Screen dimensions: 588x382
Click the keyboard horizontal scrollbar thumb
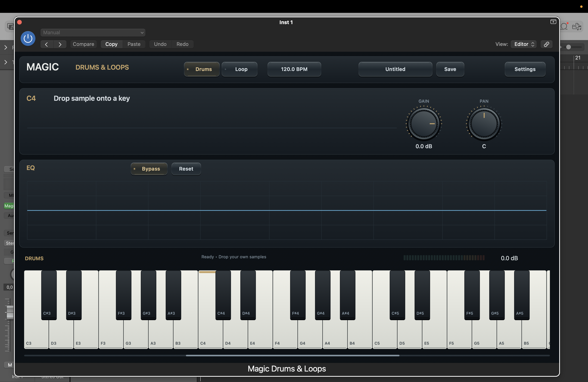tap(292, 355)
